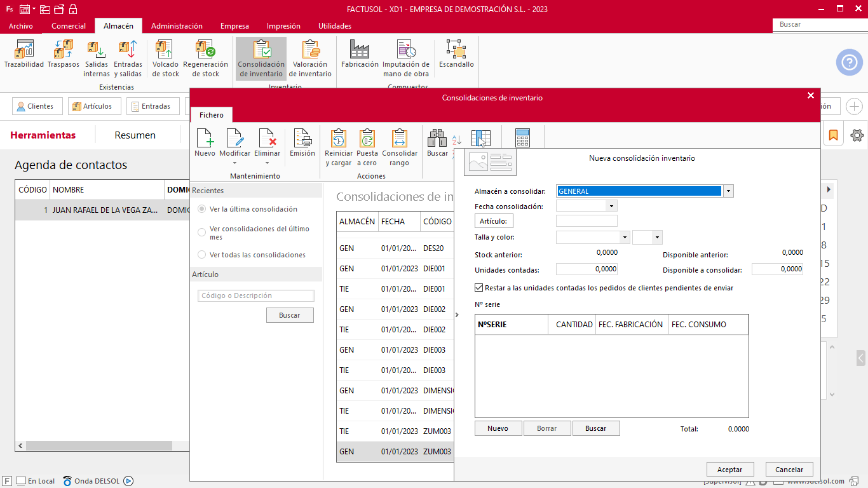
Task: Open Regeneración de stock
Action: tap(205, 54)
